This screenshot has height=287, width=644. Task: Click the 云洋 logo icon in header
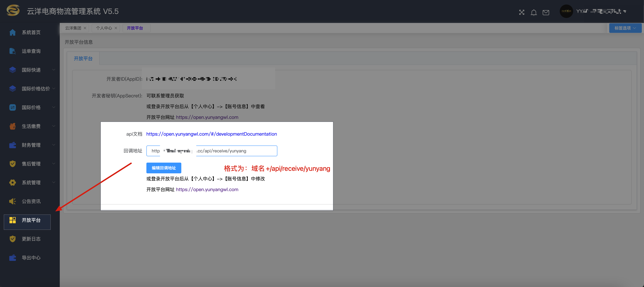tap(13, 11)
